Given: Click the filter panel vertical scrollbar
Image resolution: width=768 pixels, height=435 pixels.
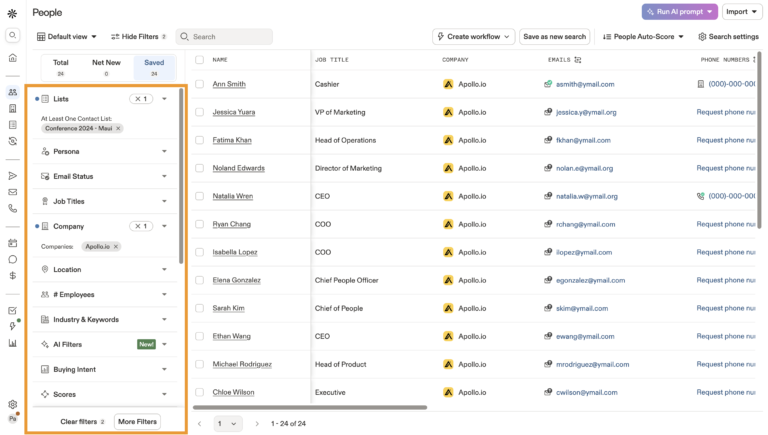Looking at the screenshot, I should pos(181,176).
